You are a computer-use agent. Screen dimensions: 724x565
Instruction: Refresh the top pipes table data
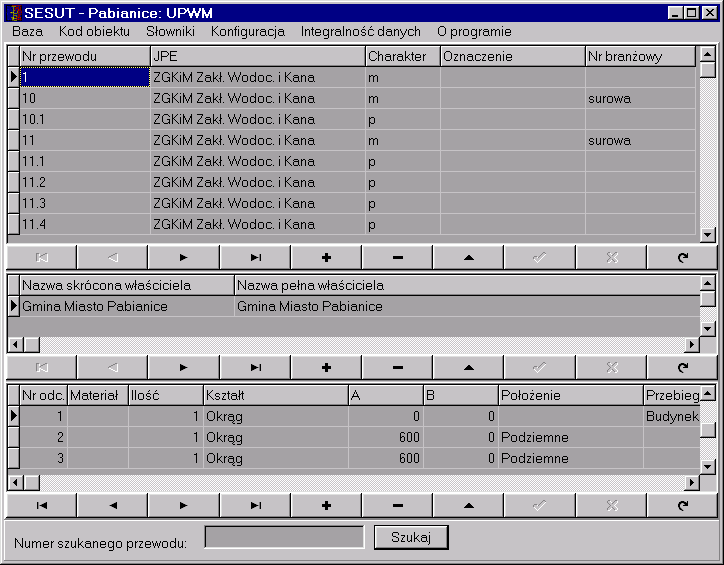[682, 257]
